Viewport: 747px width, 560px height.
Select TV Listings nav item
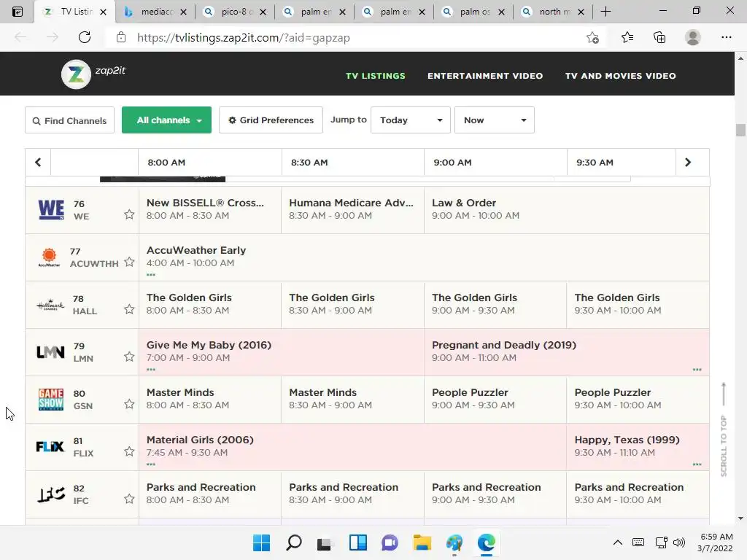pos(376,76)
